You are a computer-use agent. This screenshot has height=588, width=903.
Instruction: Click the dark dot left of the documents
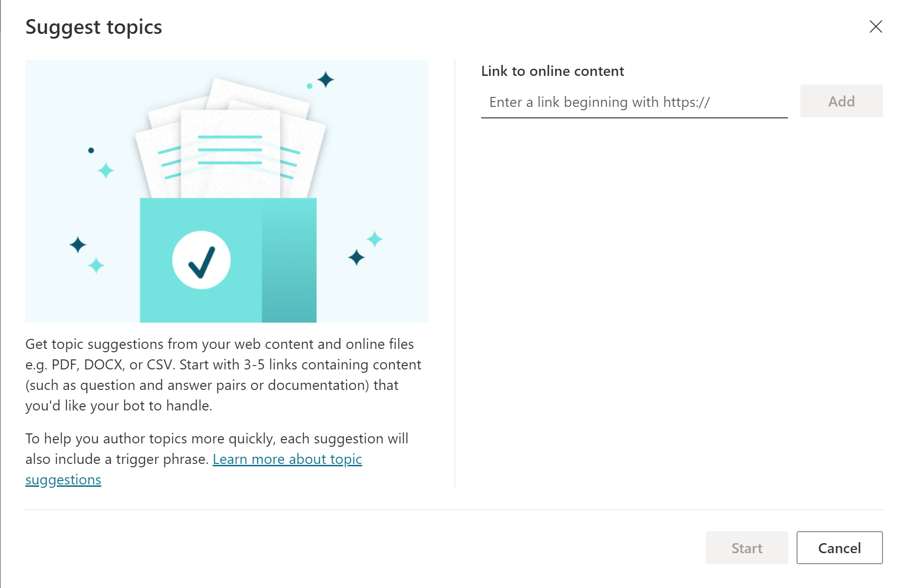[x=91, y=150]
